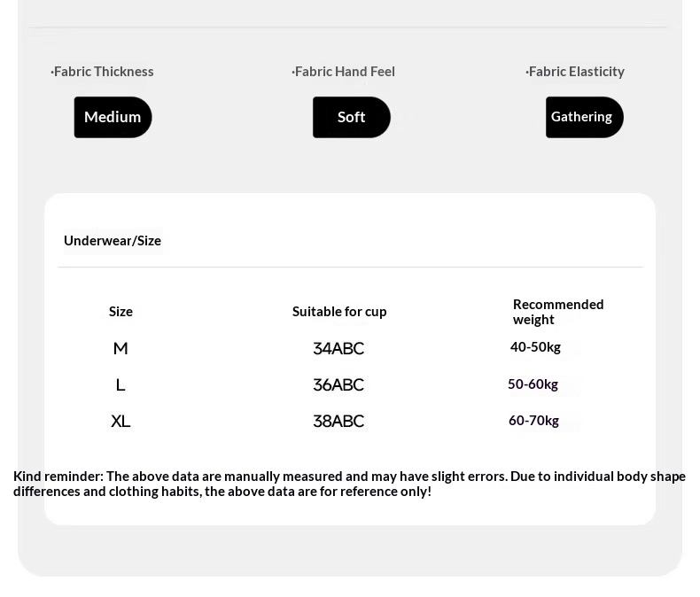
Task: Click the Kind reminder note text
Action: coord(349,484)
